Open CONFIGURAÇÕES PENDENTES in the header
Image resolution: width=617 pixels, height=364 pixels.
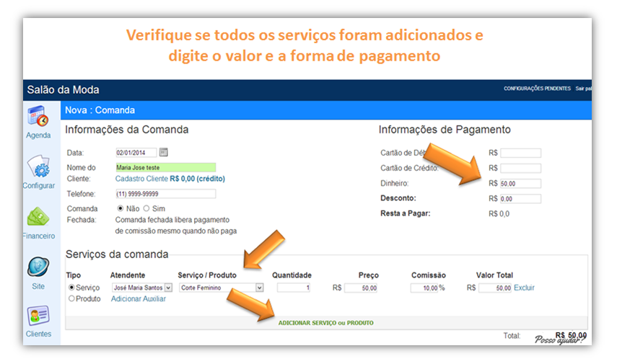point(537,89)
